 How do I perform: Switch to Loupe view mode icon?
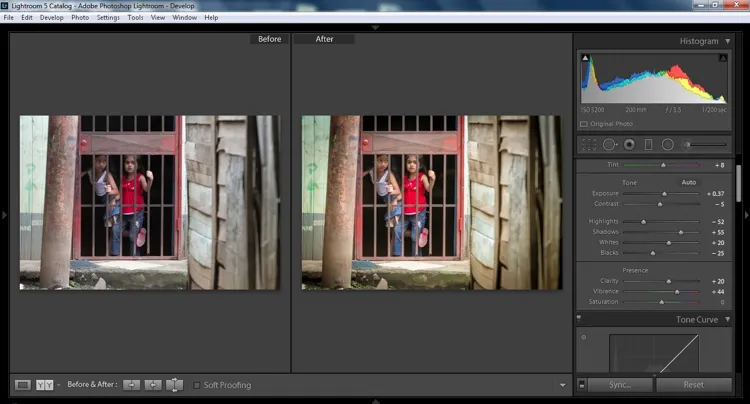23,385
